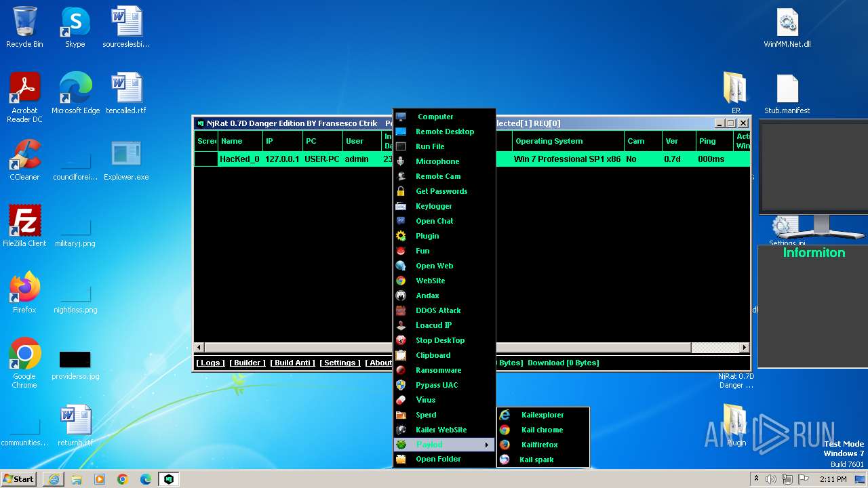Click the NjRat taskbar button
The height and width of the screenshot is (488, 868).
168,479
